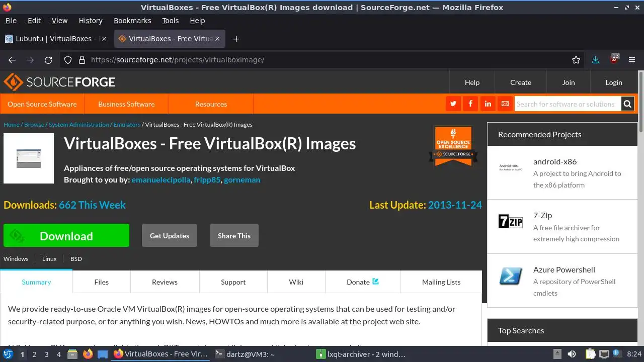Click the Emulators breadcrumb link
Screen dimensions: 644x362
tap(127, 124)
